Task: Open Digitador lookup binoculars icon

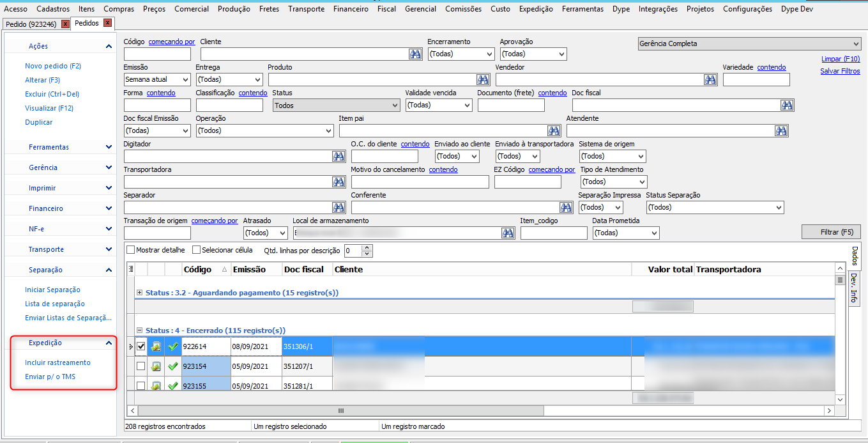Action: pyautogui.click(x=339, y=157)
